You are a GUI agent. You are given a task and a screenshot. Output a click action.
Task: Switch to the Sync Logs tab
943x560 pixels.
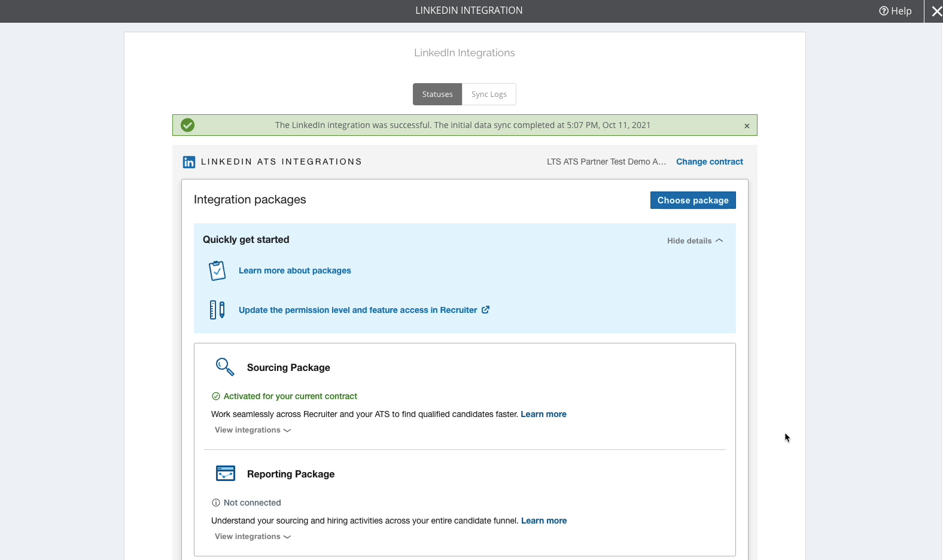coord(489,95)
